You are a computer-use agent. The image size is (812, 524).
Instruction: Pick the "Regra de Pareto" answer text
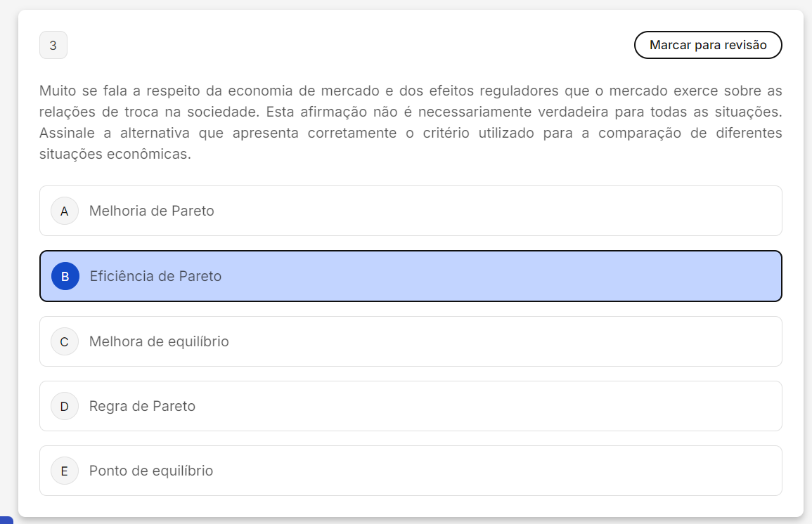(x=142, y=406)
